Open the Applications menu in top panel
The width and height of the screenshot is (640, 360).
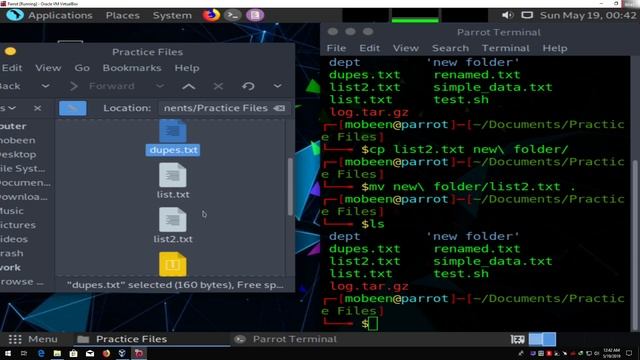click(x=60, y=16)
